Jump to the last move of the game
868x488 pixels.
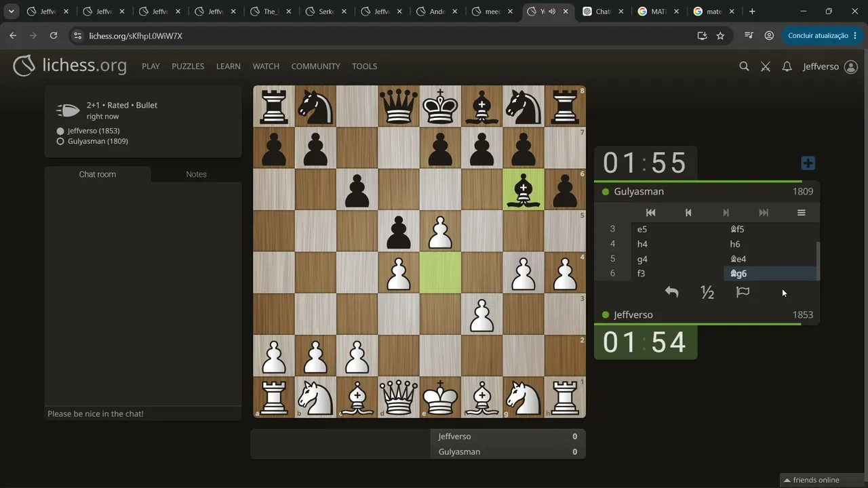764,213
